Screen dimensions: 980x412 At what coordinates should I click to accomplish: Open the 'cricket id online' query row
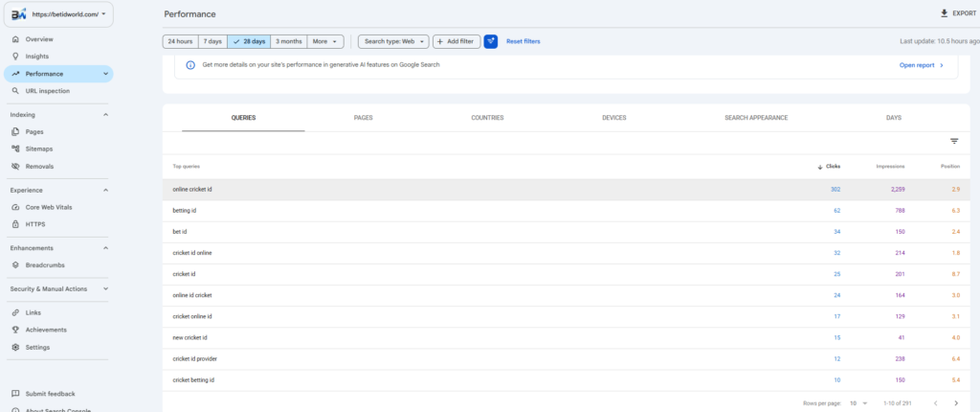567,253
